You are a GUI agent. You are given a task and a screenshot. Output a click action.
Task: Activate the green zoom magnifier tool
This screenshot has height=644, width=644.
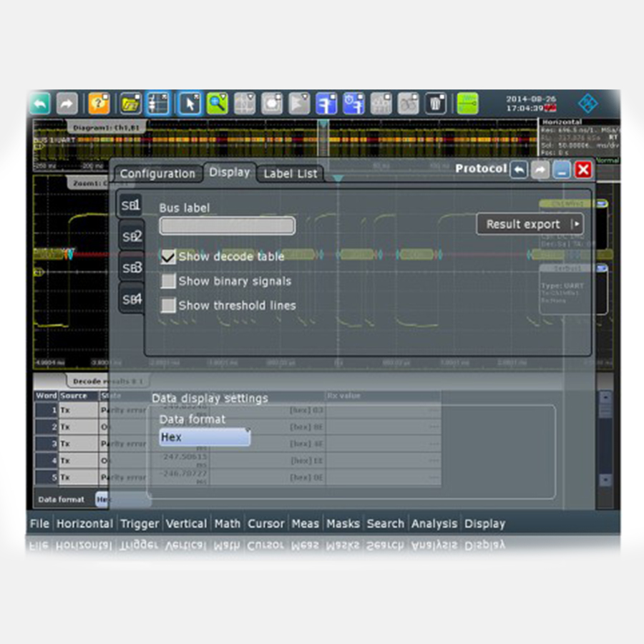[217, 104]
